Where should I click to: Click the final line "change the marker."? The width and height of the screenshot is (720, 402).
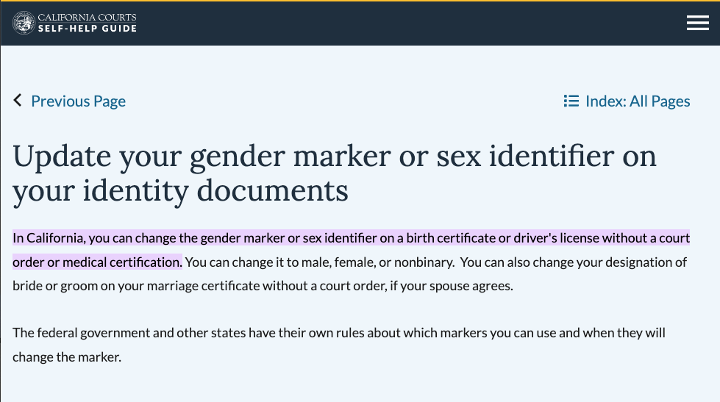[67, 355]
